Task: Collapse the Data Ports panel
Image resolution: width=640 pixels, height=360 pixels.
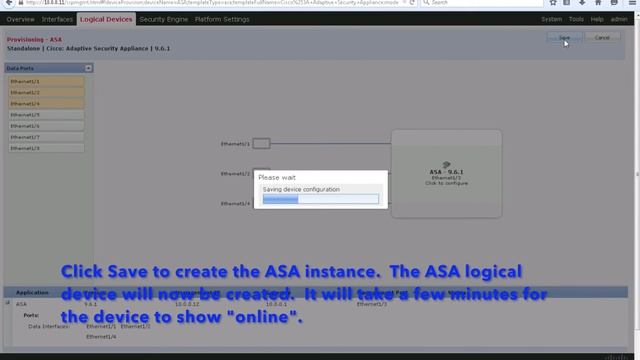Action: [x=88, y=68]
